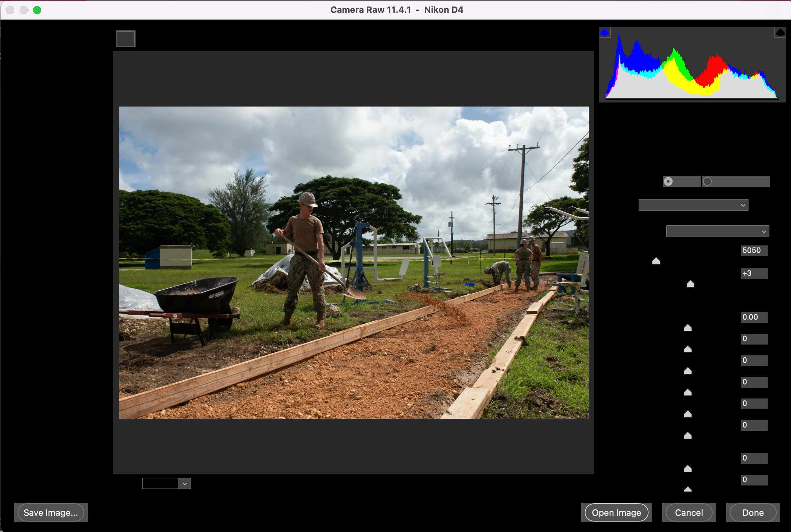Select the unselected treatment radio button
The height and width of the screenshot is (532, 791).
pyautogui.click(x=707, y=181)
